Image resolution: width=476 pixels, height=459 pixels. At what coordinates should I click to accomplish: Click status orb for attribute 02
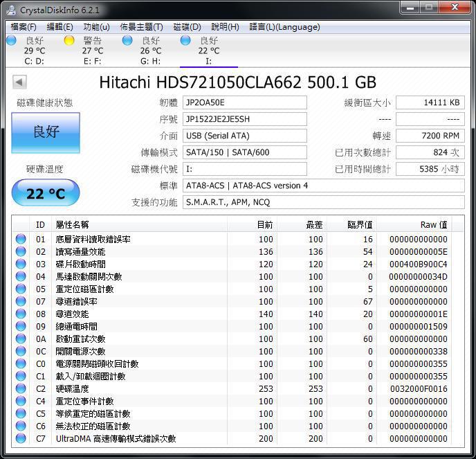21,251
